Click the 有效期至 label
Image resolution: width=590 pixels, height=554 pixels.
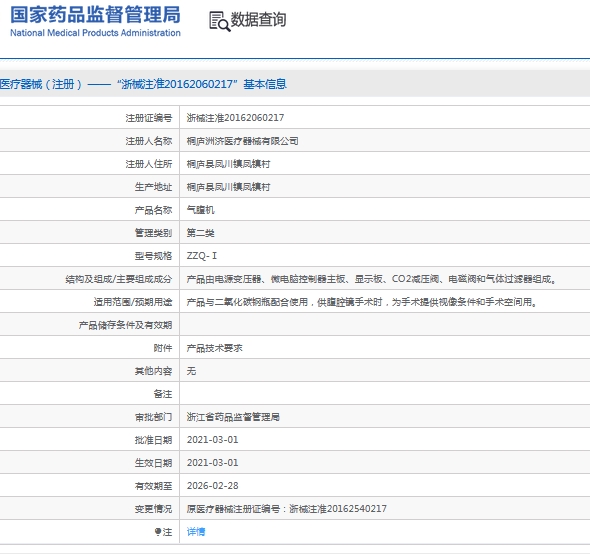pos(153,486)
